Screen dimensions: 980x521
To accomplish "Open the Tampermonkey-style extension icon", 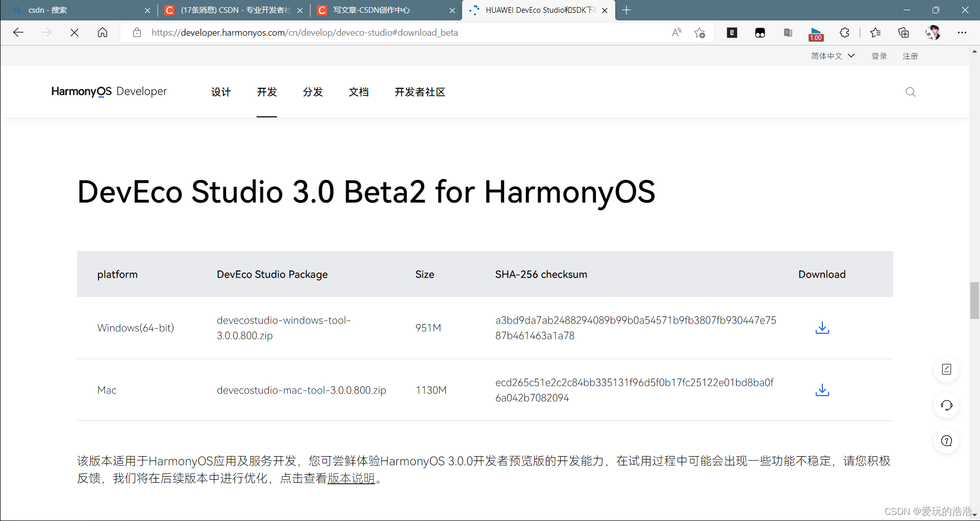I will coord(760,33).
